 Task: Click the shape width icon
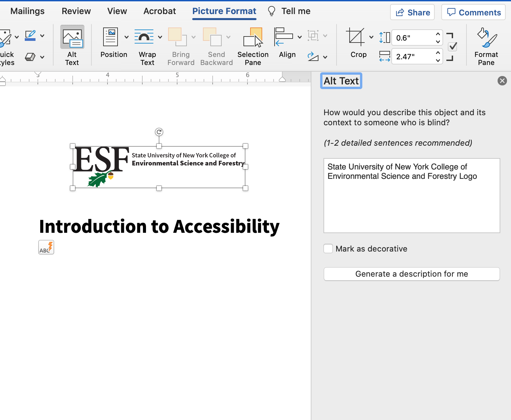click(385, 56)
